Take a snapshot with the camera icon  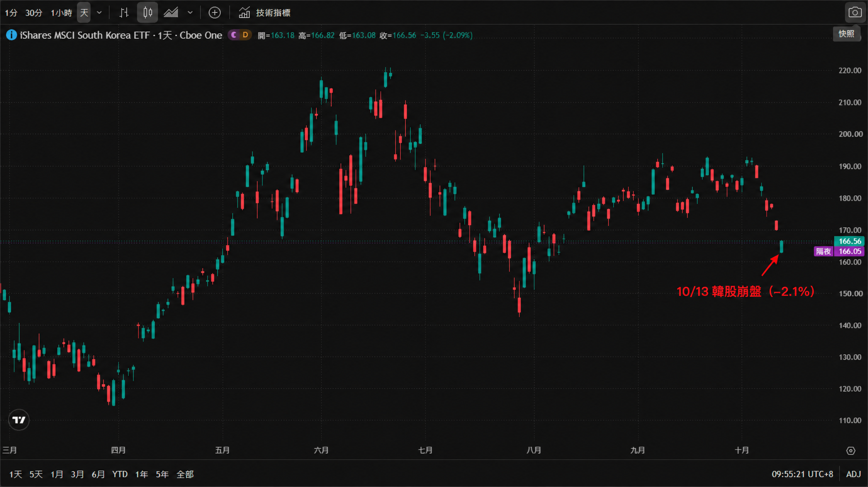[x=855, y=13]
